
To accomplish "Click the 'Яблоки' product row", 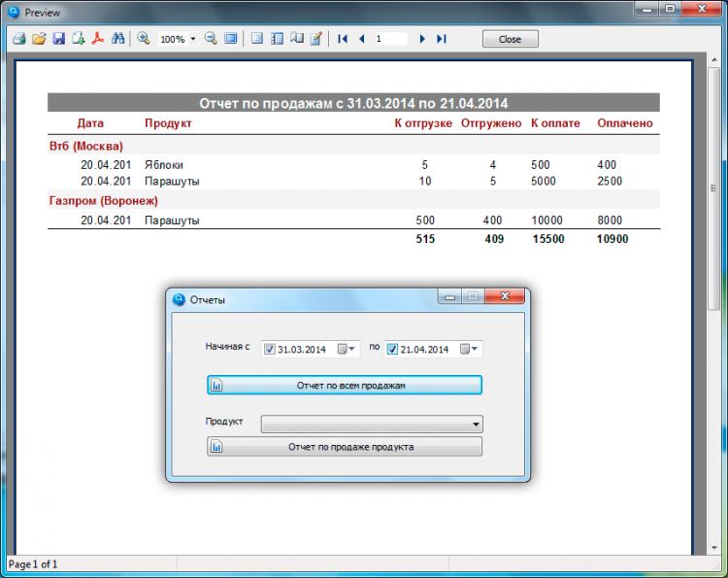I will [164, 165].
